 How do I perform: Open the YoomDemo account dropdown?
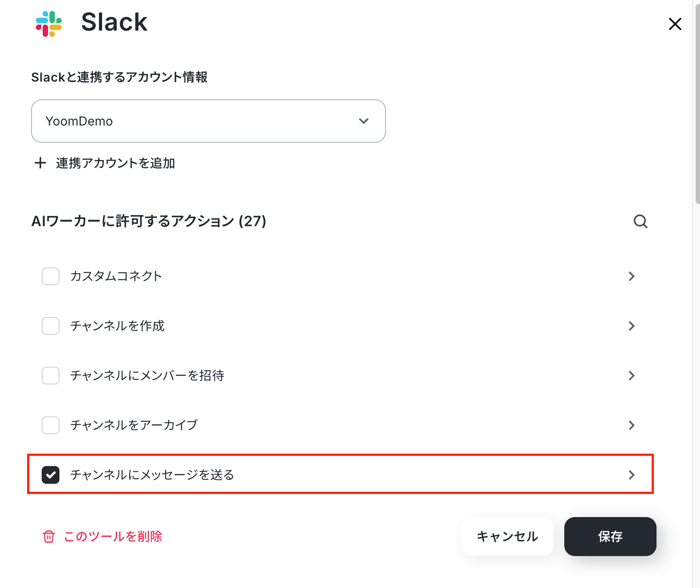tap(208, 121)
